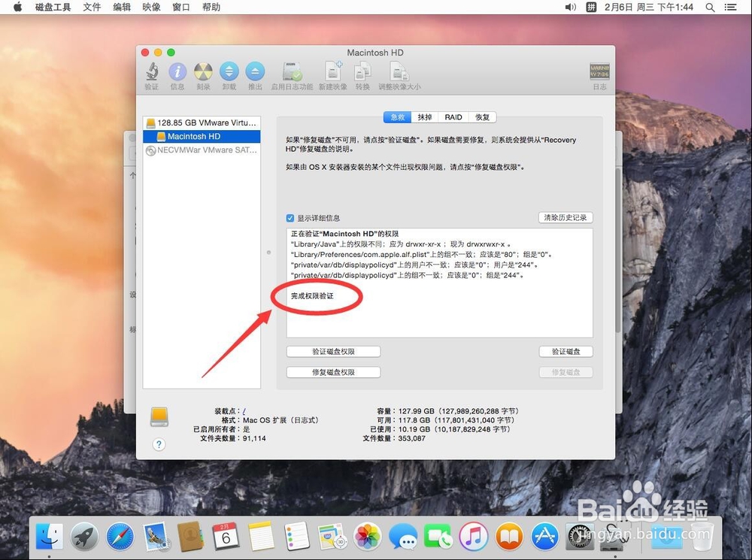Click the 刻录 burn toolbar icon
This screenshot has height=560, width=752.
pyautogui.click(x=203, y=71)
